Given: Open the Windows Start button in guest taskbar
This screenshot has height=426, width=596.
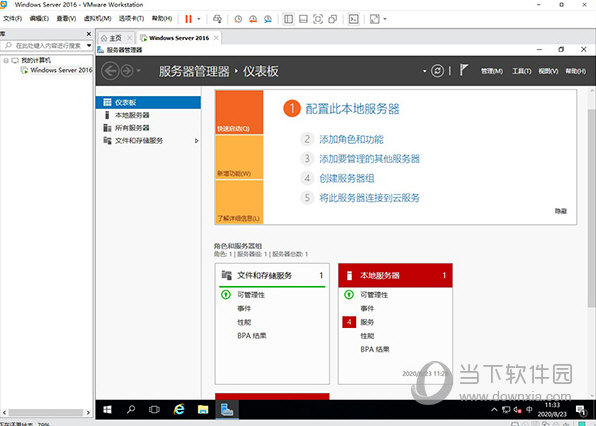Looking at the screenshot, I should pyautogui.click(x=108, y=410).
